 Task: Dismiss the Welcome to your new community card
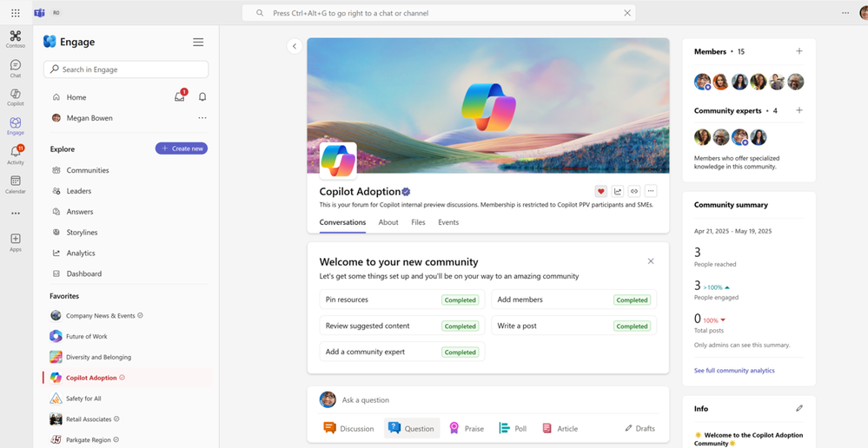(651, 261)
